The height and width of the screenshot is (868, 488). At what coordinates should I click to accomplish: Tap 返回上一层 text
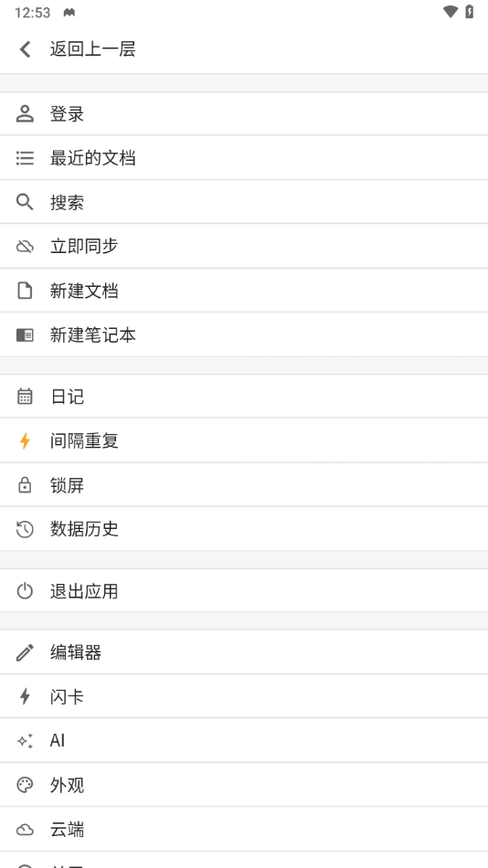(x=92, y=49)
